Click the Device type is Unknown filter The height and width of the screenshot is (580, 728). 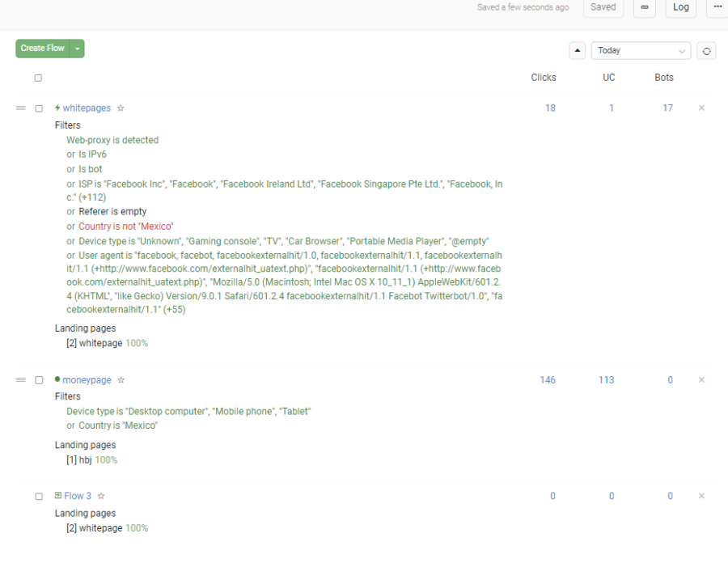pos(284,242)
